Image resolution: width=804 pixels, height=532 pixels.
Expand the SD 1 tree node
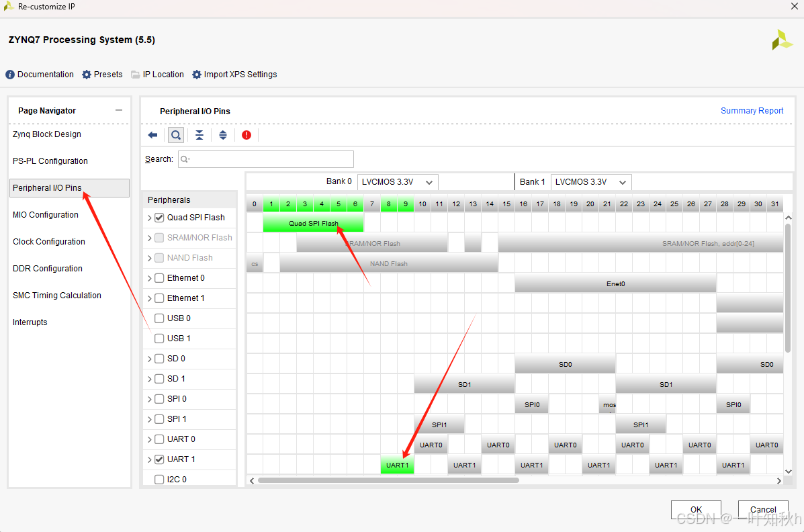149,379
